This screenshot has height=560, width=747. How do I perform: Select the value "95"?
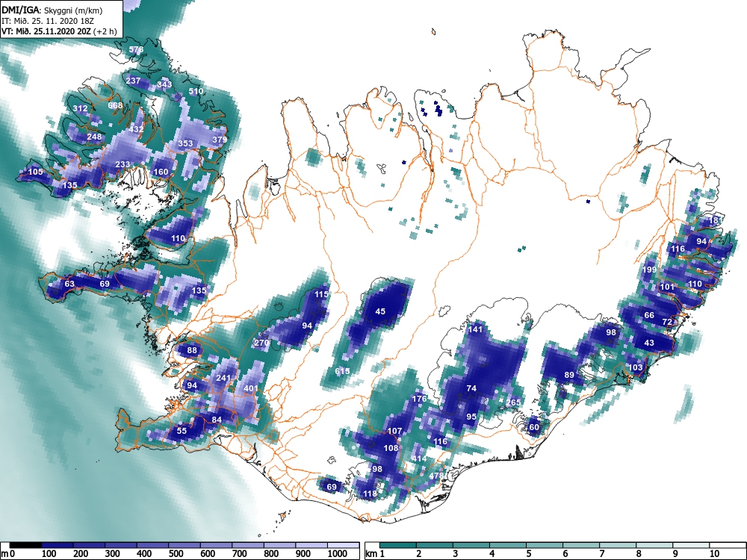point(471,416)
